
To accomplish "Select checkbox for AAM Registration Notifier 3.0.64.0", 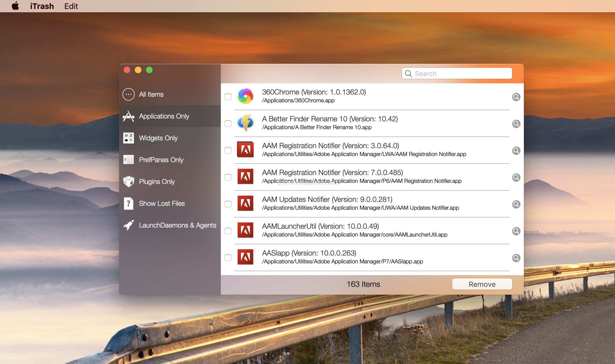I will click(228, 150).
